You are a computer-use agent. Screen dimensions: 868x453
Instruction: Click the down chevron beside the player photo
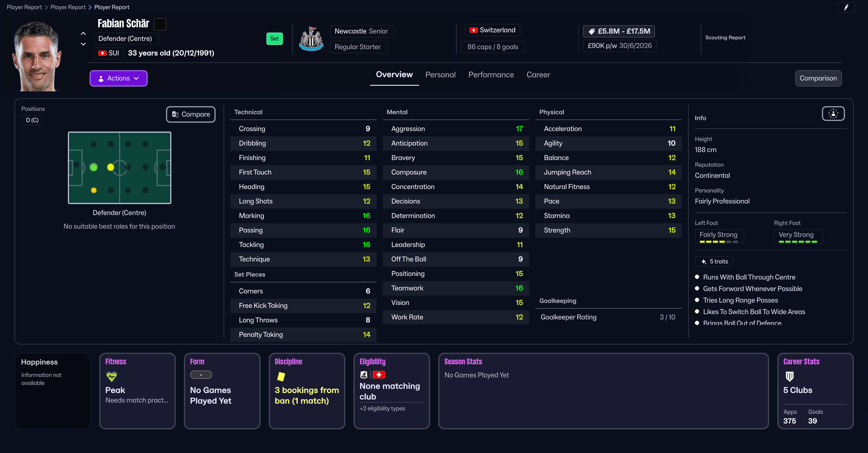click(83, 44)
